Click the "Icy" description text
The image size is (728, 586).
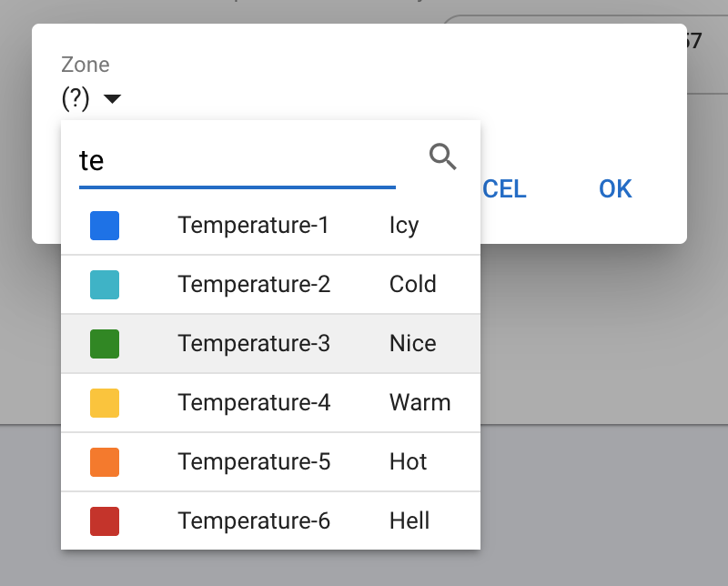point(403,225)
